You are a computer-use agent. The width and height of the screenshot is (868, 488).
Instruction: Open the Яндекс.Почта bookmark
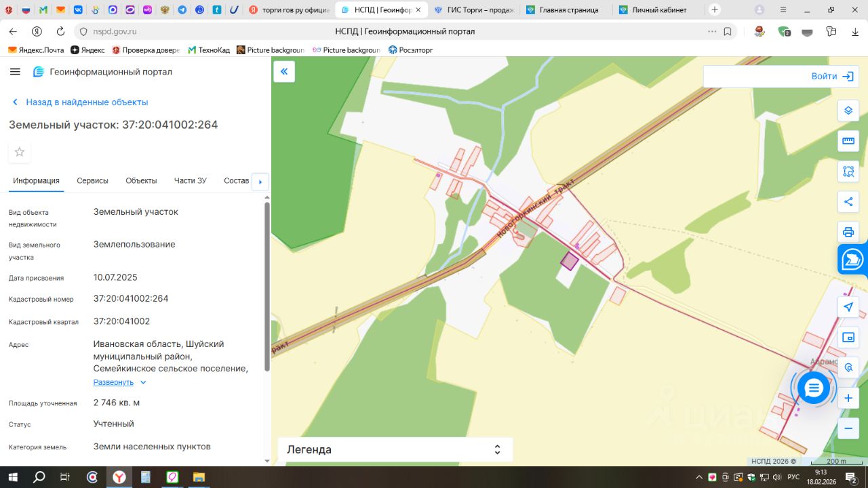tap(36, 50)
